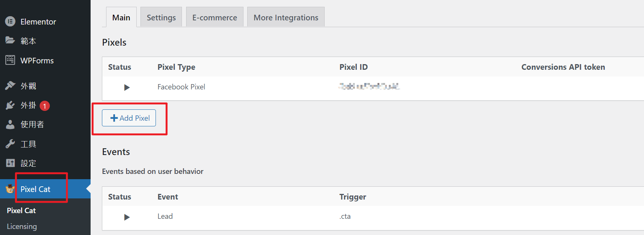Go to the More Integrations tab
Viewport: 644px width, 235px height.
286,17
